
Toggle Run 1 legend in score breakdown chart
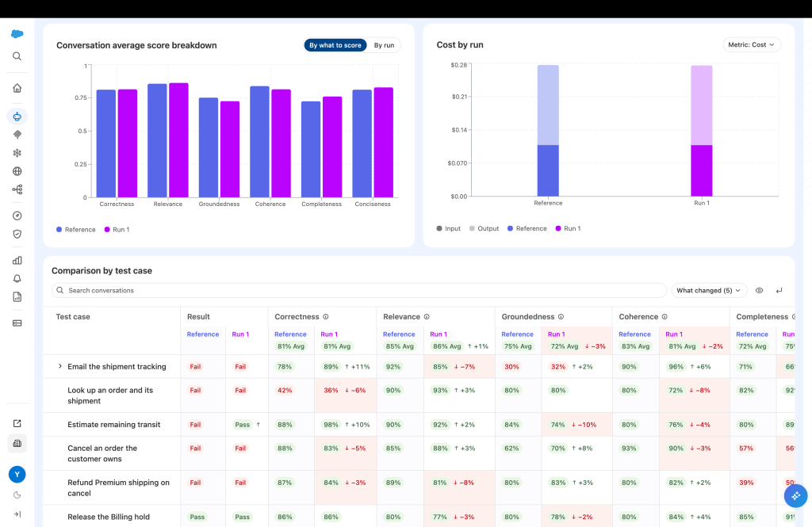tap(117, 229)
